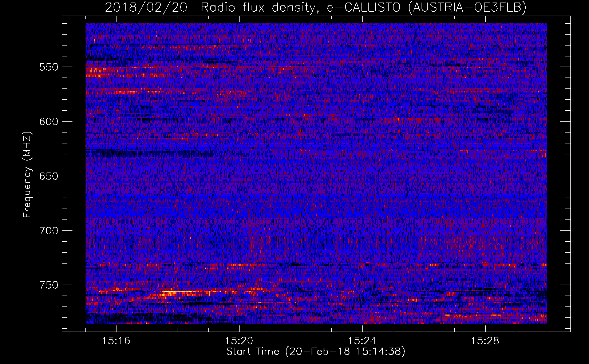Click the 700 frequency tick label

(49, 231)
